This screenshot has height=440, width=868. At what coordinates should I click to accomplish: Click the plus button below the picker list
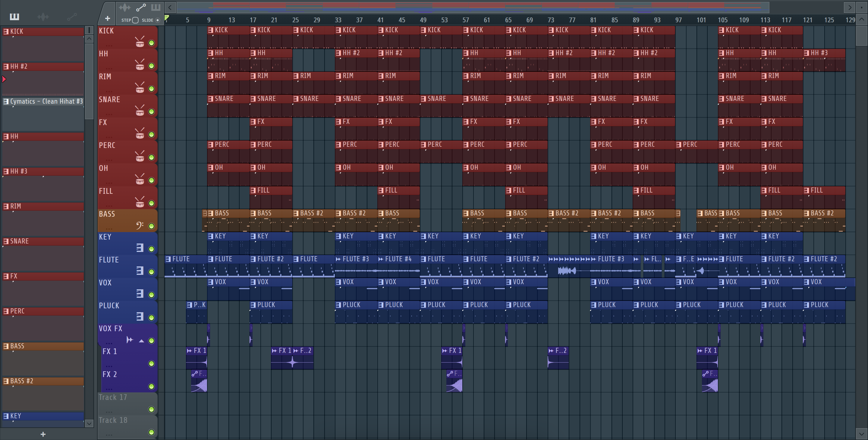[43, 434]
